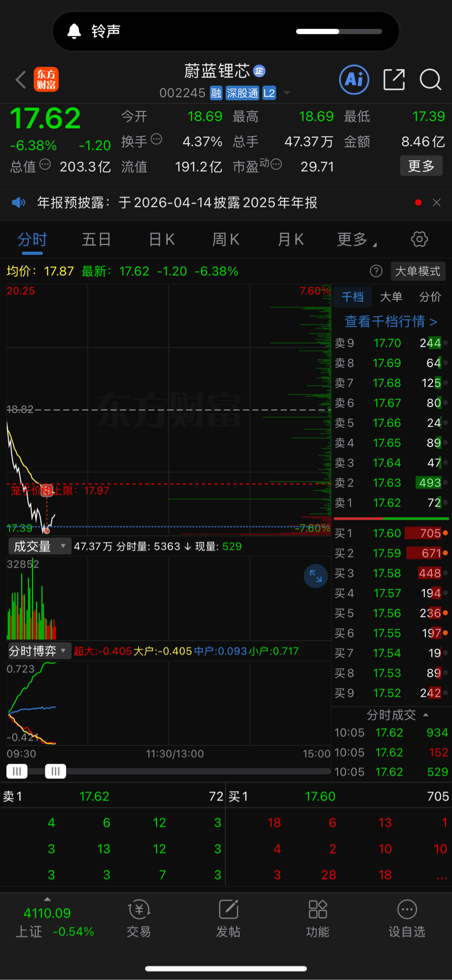Tap the red marker on price chart
Viewport: 452px width, 980px height.
(46, 490)
